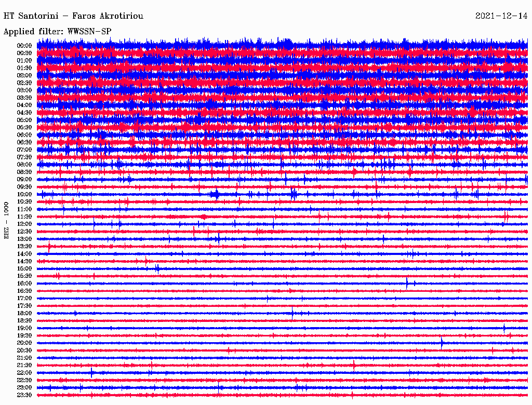
Task: Click the date '2021-12-14'
Action: [x=501, y=16]
